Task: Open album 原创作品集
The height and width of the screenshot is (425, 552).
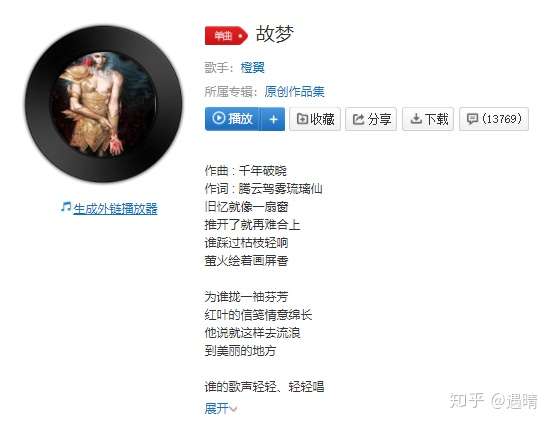Action: click(294, 92)
